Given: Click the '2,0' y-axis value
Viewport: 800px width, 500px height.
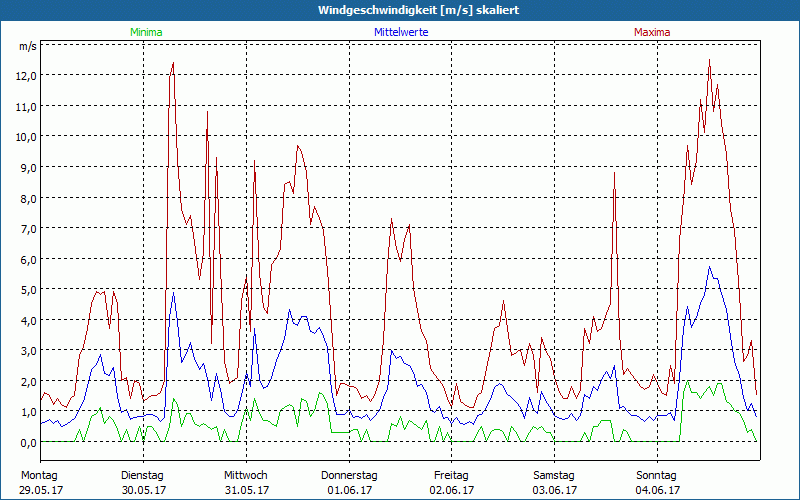Looking at the screenshot, I should [x=28, y=382].
